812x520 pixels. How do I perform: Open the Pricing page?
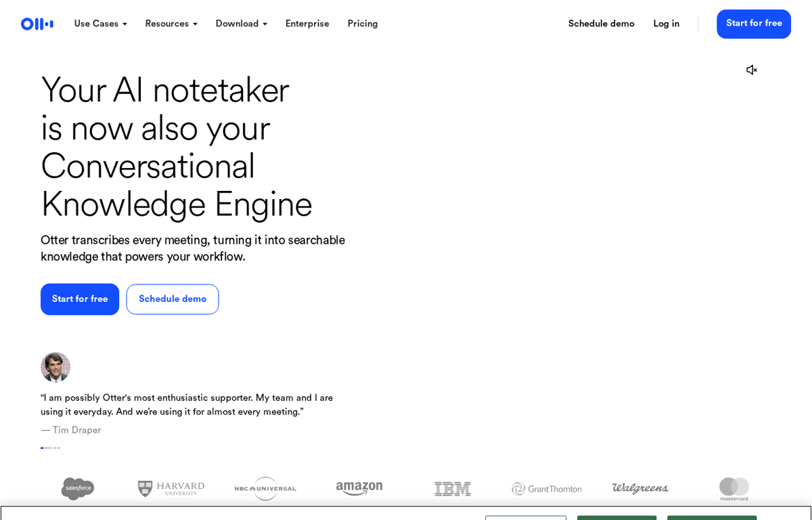pyautogui.click(x=363, y=24)
